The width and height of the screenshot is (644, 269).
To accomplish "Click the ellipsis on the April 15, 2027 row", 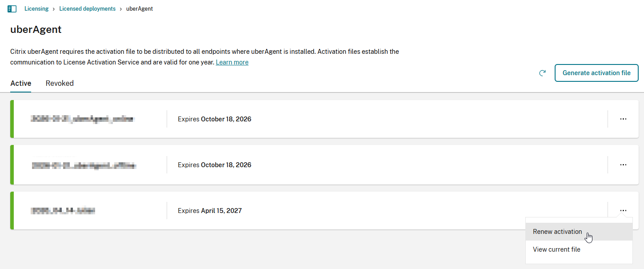I will pos(623,211).
